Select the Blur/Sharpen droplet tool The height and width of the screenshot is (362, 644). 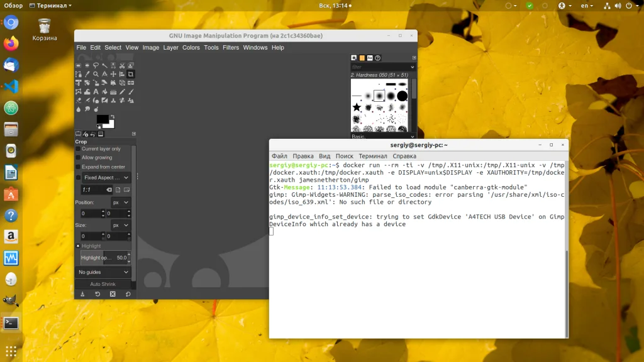79,109
